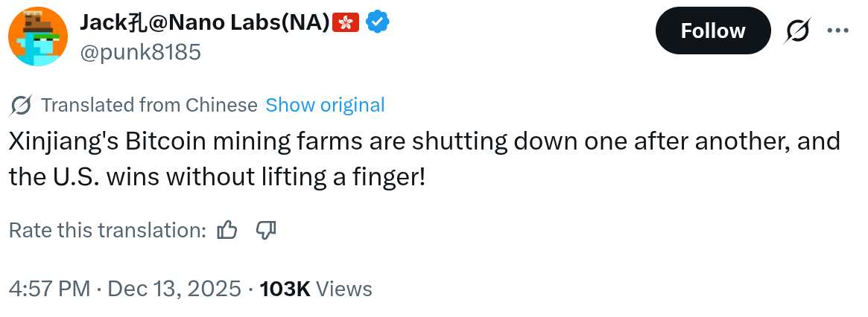Screen dimensions: 868x317
Task: Open the three-dot More options menu
Action: click(x=838, y=31)
